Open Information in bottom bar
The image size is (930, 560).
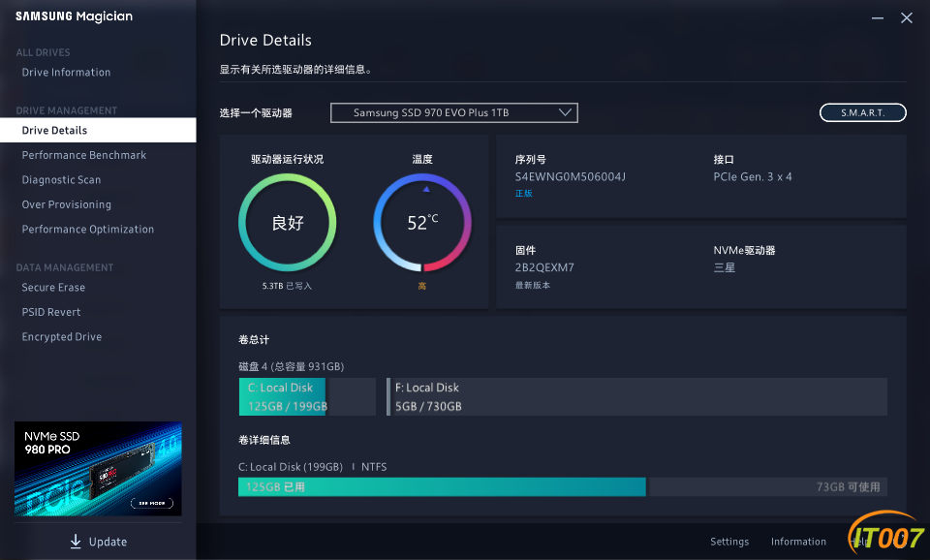click(798, 542)
